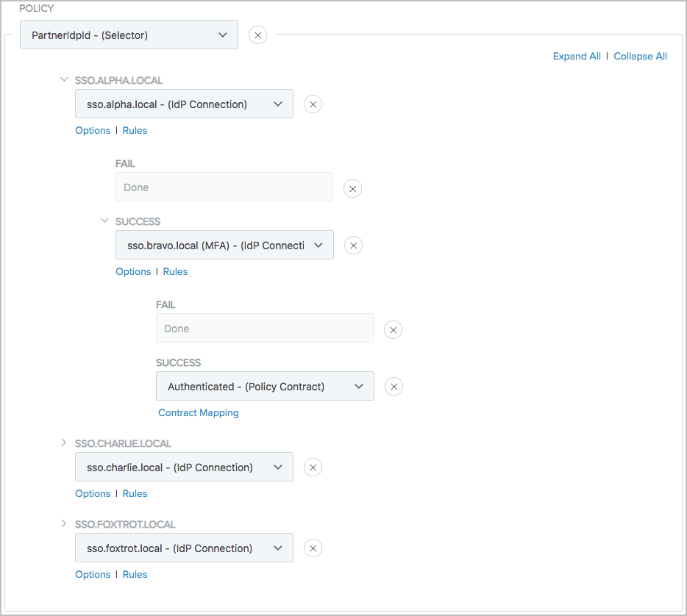The image size is (687, 616).
Task: Expand the SSO.CHARLIE.LOCAL branch
Action: click(64, 443)
